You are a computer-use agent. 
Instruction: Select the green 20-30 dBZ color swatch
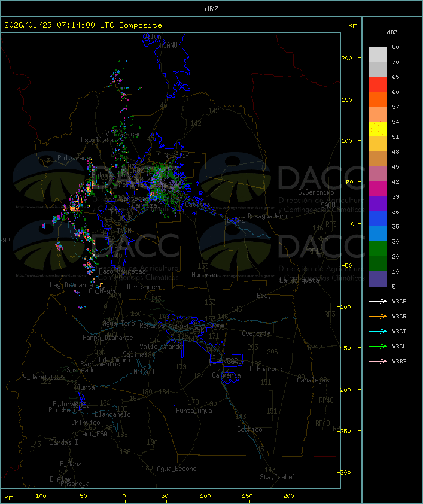[378, 249]
